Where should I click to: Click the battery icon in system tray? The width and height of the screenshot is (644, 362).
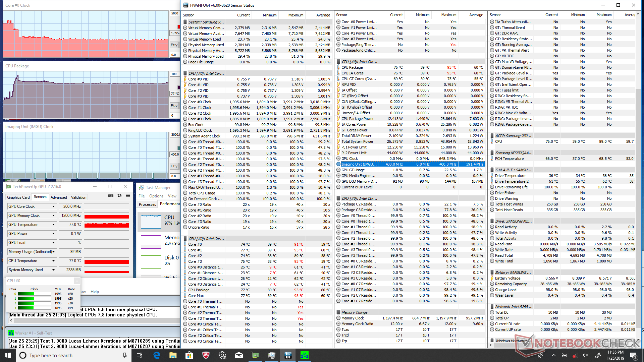(565, 355)
